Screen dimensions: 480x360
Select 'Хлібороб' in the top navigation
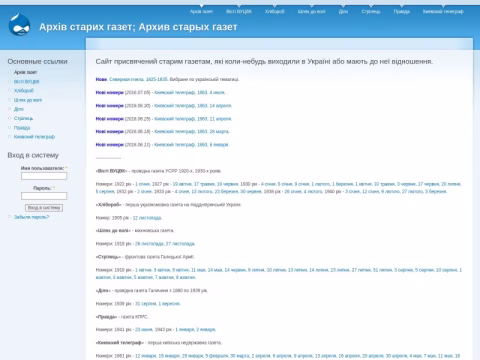(275, 11)
